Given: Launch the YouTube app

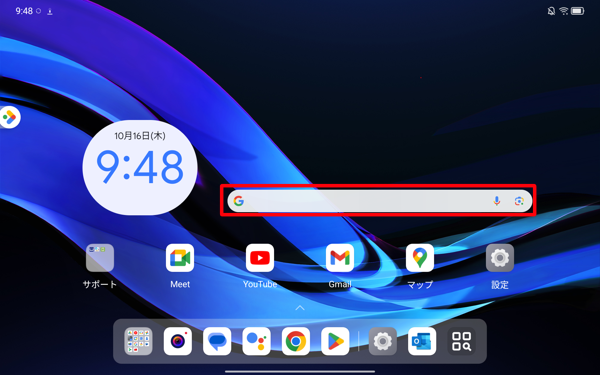Looking at the screenshot, I should 260,258.
